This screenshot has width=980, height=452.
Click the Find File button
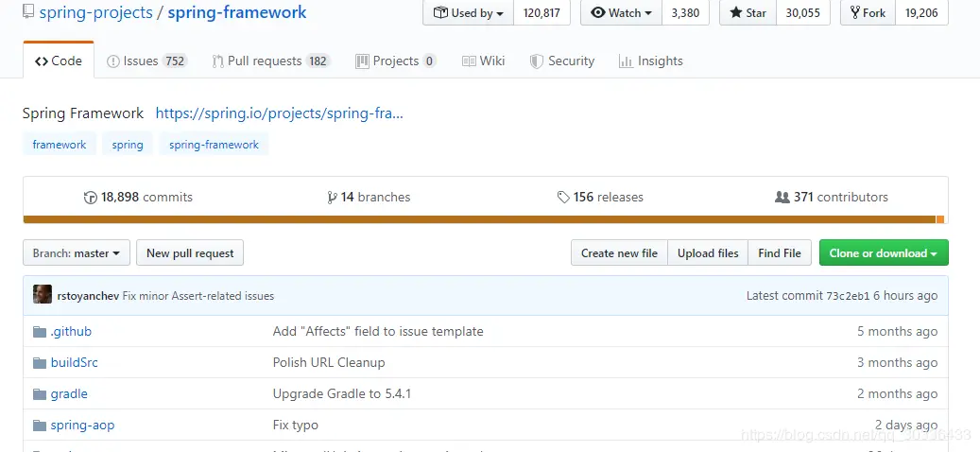tap(780, 252)
